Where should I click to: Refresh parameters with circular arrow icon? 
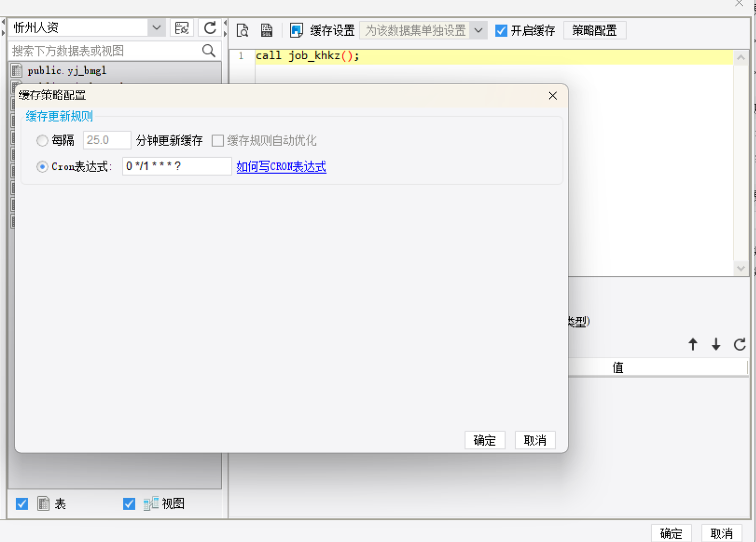[739, 344]
